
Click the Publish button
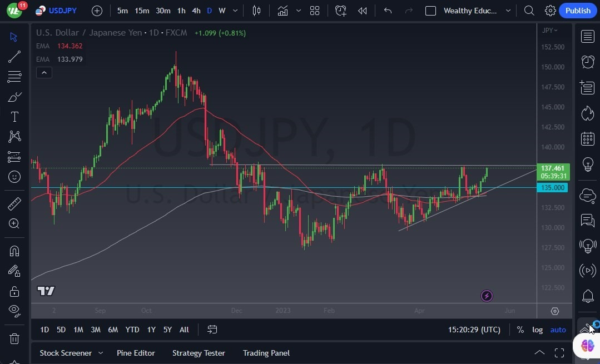tap(578, 11)
